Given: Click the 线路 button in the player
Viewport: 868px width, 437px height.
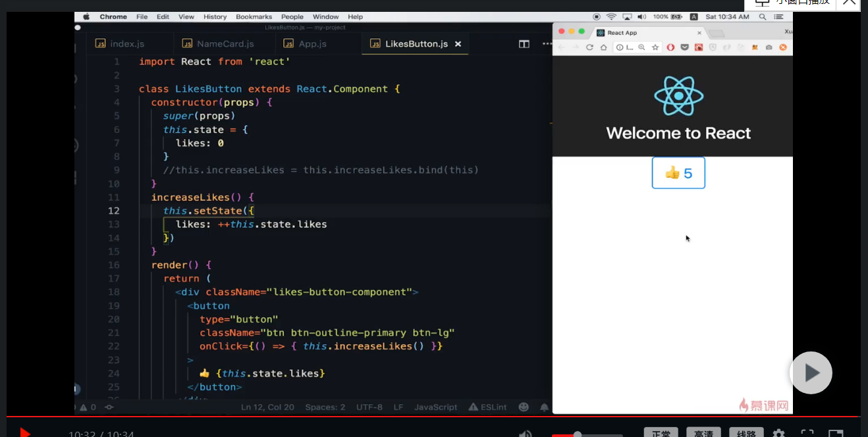Looking at the screenshot, I should 746,433.
